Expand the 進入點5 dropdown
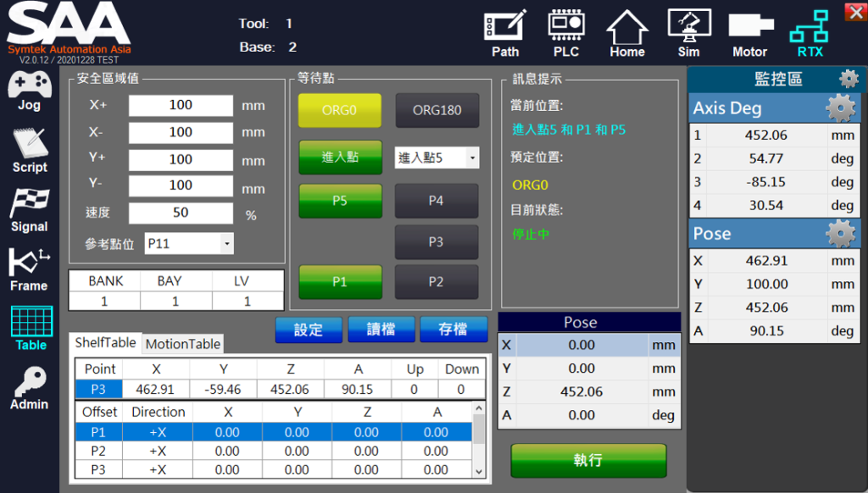868x493 pixels. (472, 158)
